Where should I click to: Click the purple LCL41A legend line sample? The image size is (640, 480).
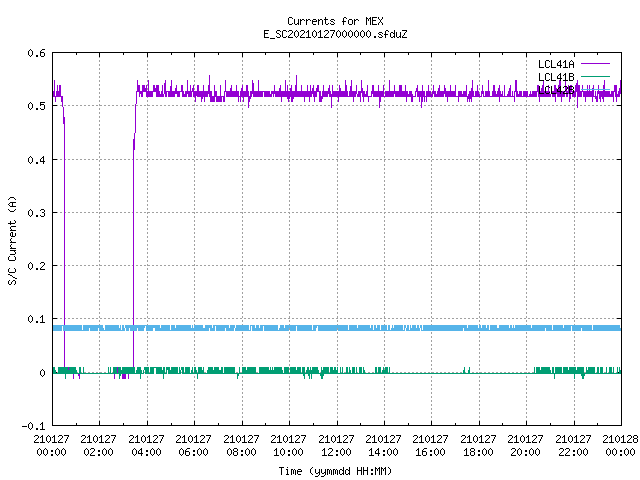(x=595, y=64)
